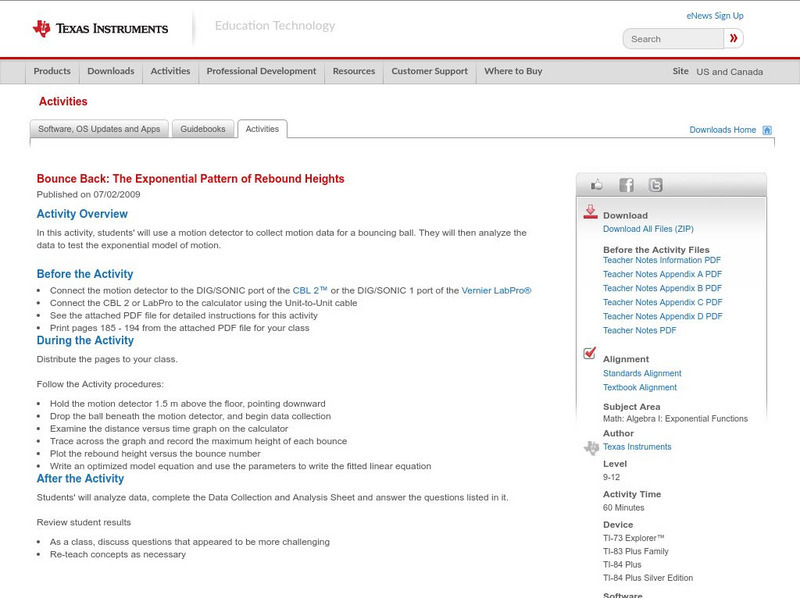
Task: Open Teacher Notes Appendix D PDF
Action: 662,316
